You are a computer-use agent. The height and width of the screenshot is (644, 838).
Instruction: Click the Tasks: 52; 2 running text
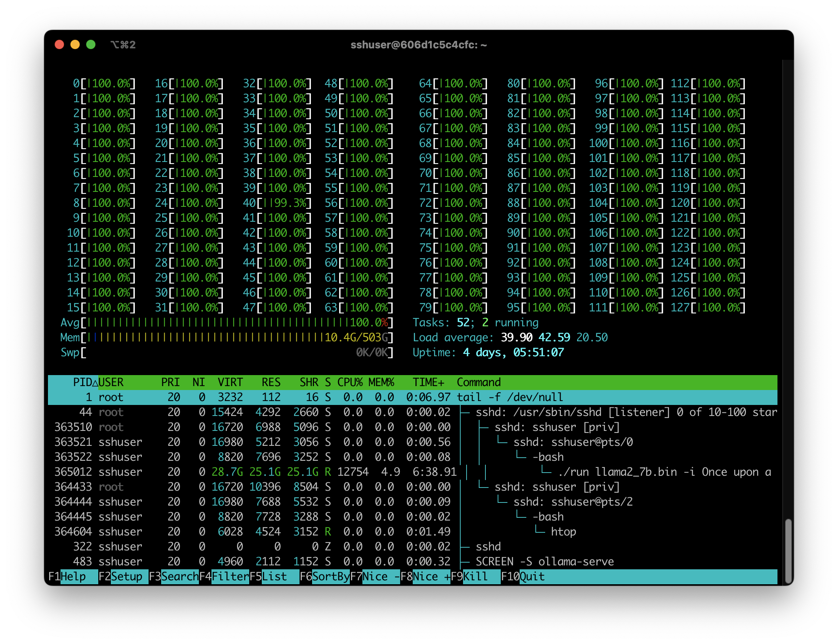pyautogui.click(x=476, y=322)
